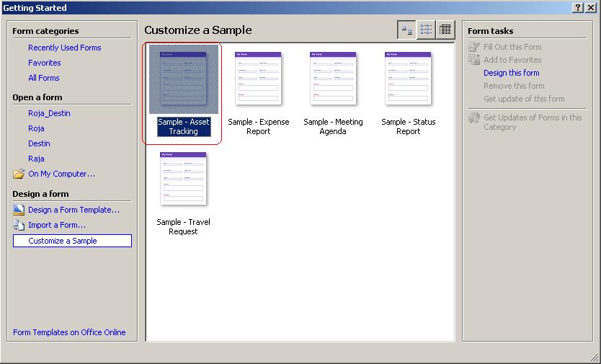Click Get Updates of Forms in this Category text
This screenshot has height=364, width=601.
point(533,122)
